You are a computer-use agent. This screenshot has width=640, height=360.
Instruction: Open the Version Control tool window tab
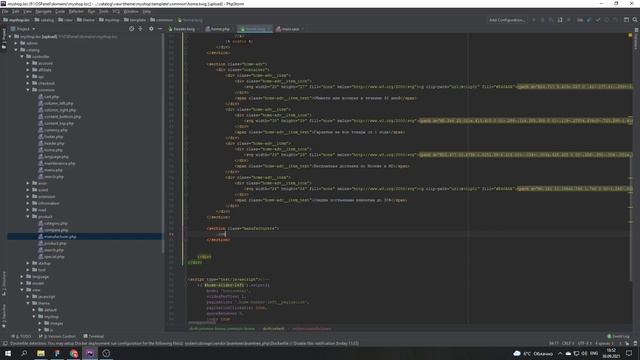(x=57, y=336)
